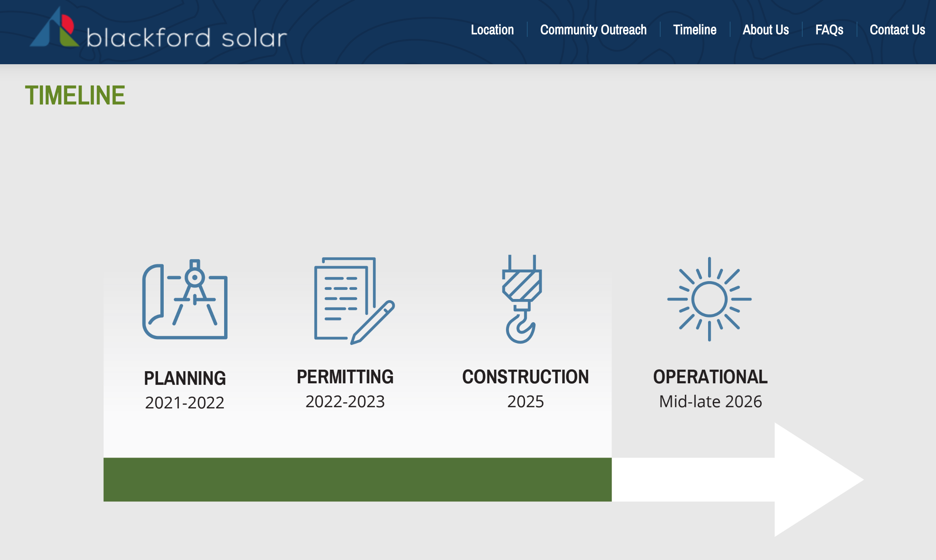Open the Location menu item
This screenshot has height=560, width=936.
pyautogui.click(x=492, y=30)
